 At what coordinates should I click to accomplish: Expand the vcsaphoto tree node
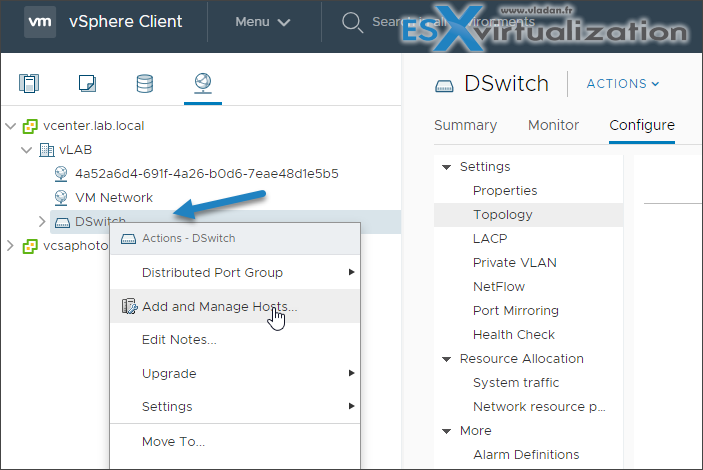[10, 246]
